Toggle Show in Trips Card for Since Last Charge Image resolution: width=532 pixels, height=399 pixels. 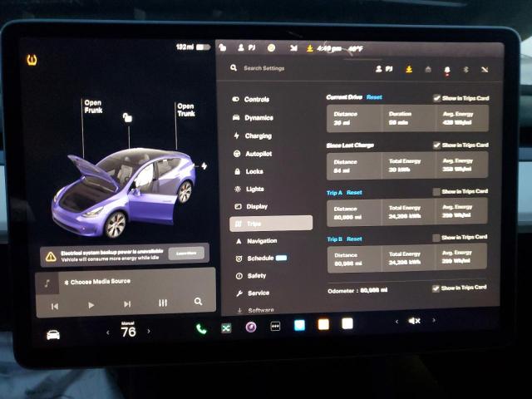point(437,145)
